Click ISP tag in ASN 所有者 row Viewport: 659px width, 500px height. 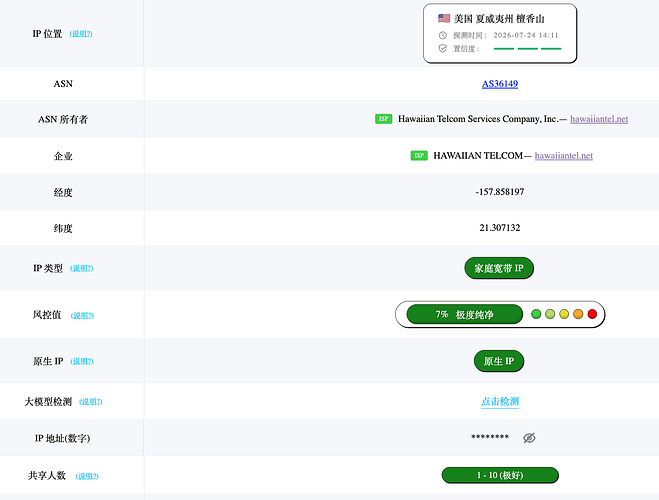pos(383,119)
